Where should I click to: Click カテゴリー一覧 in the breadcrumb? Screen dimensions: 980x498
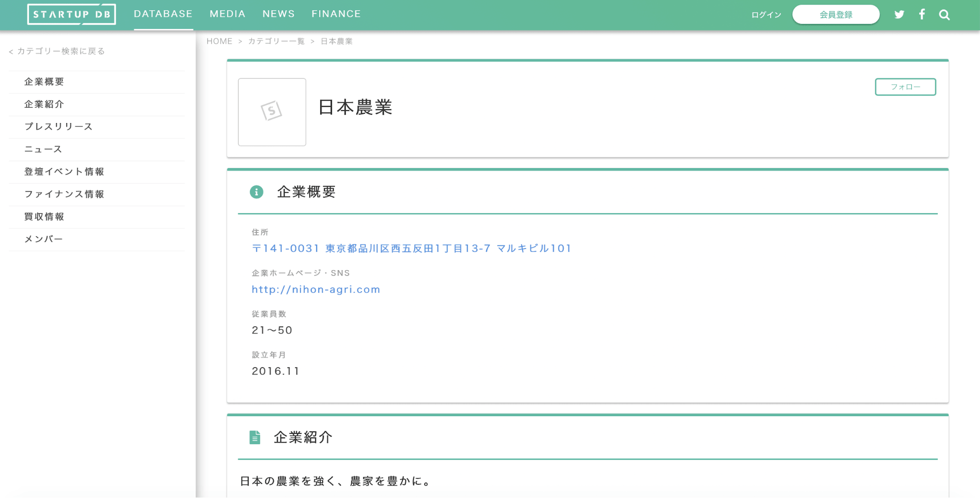[x=276, y=41]
